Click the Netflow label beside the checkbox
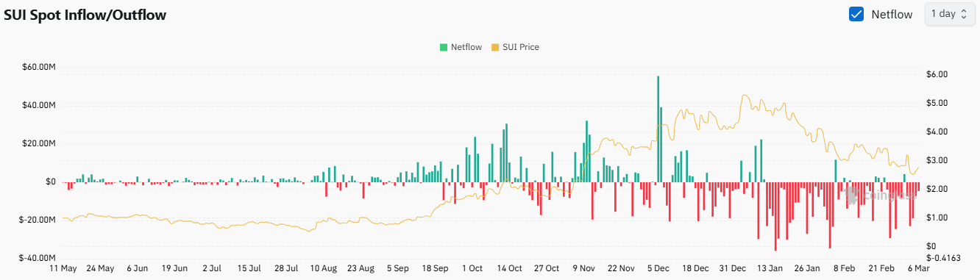This screenshot has height=280, width=980. click(892, 14)
